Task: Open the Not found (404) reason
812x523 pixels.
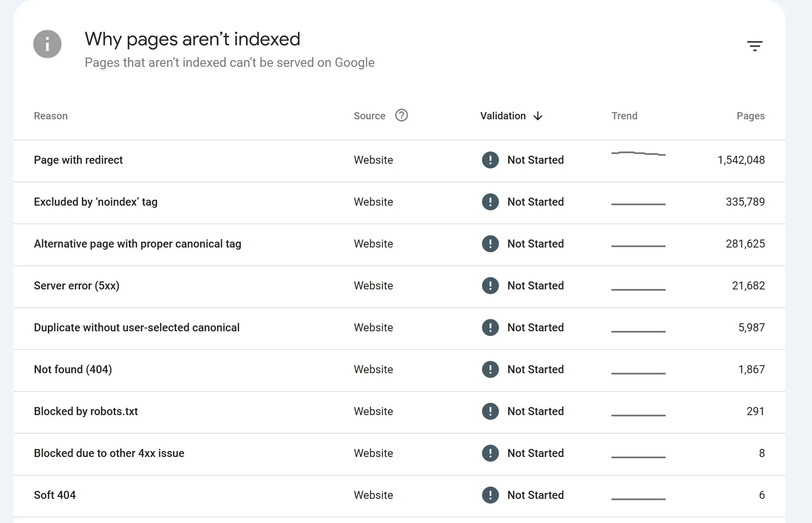Action: 73,369
